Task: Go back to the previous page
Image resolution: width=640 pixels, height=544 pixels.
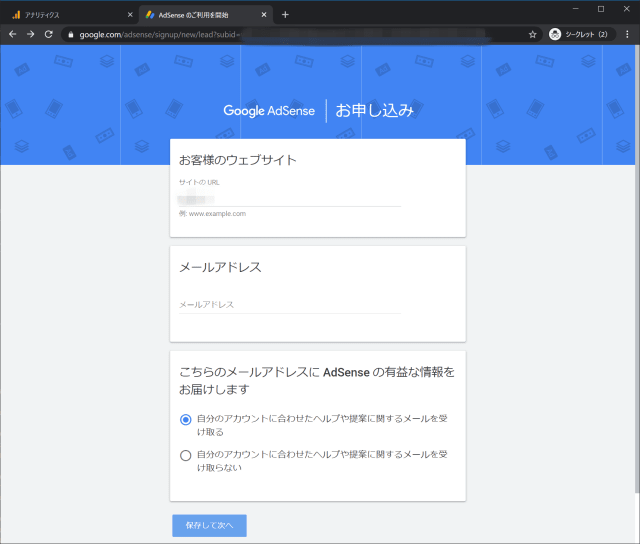Action: 13,34
